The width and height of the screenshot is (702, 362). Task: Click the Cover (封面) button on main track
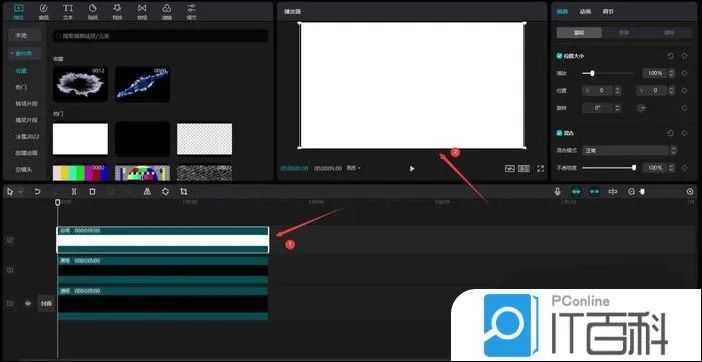pyautogui.click(x=46, y=303)
